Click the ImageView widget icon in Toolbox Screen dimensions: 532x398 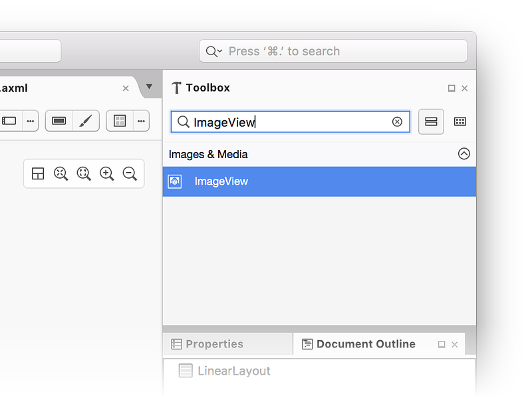175,181
